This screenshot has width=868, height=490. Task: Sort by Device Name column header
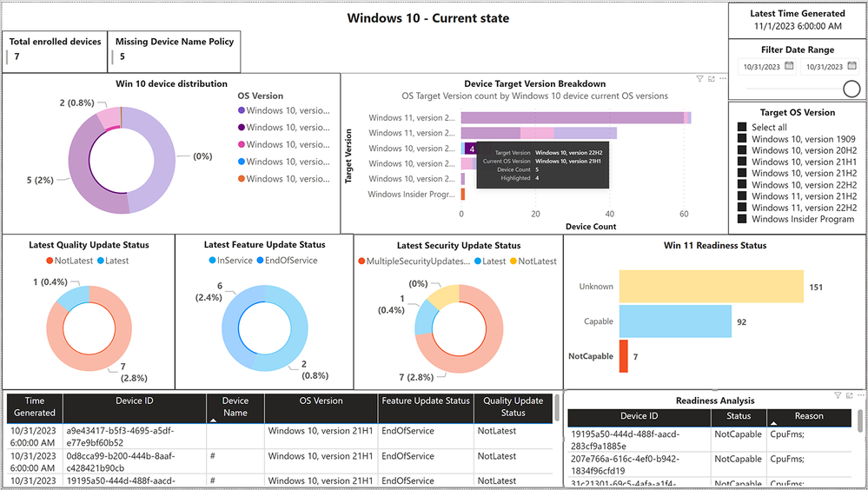[235, 407]
